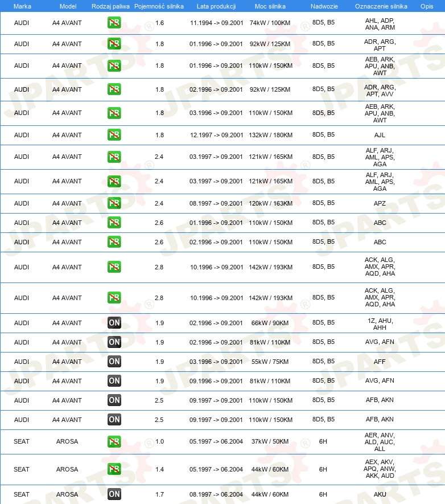
Task: Click diesel ON icon in 66kW / 90KM row
Action: pos(114,323)
